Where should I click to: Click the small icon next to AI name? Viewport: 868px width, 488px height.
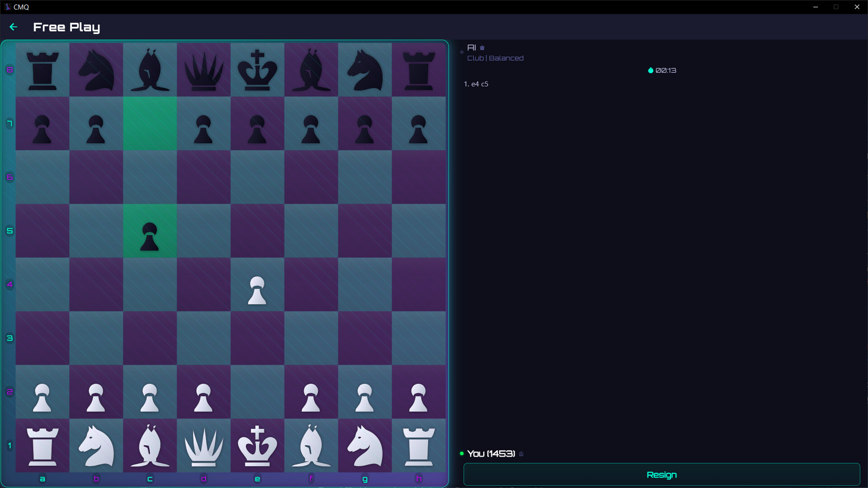click(482, 48)
